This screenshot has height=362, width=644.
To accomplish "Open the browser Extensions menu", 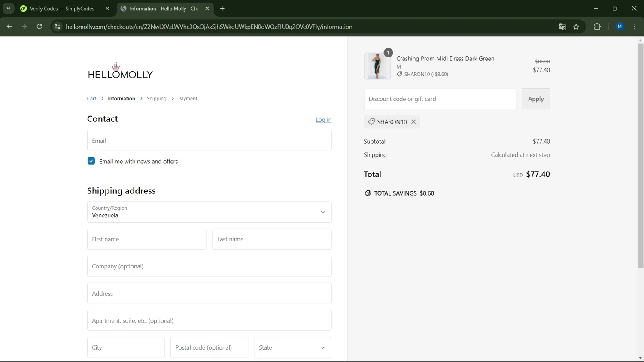I will coord(597,27).
